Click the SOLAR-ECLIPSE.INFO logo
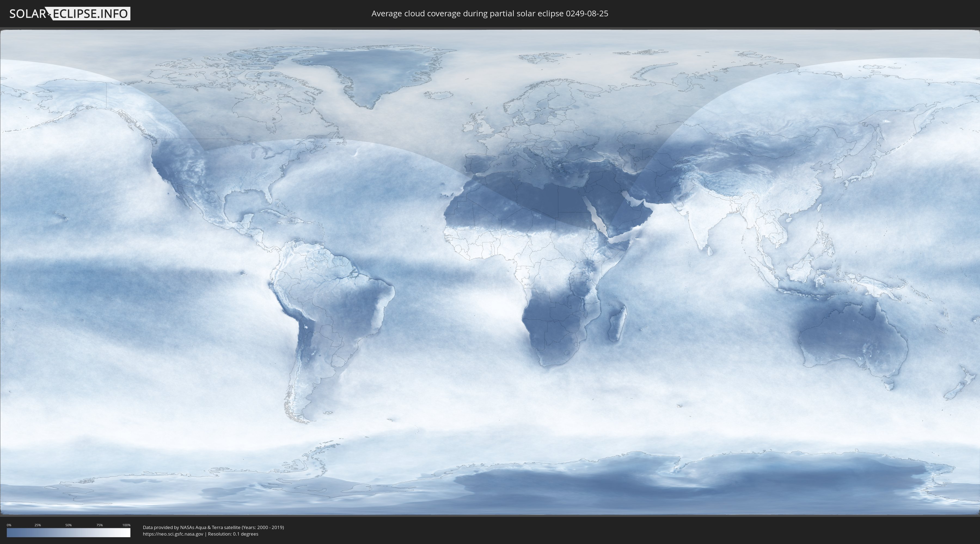This screenshot has height=544, width=980. point(70,14)
